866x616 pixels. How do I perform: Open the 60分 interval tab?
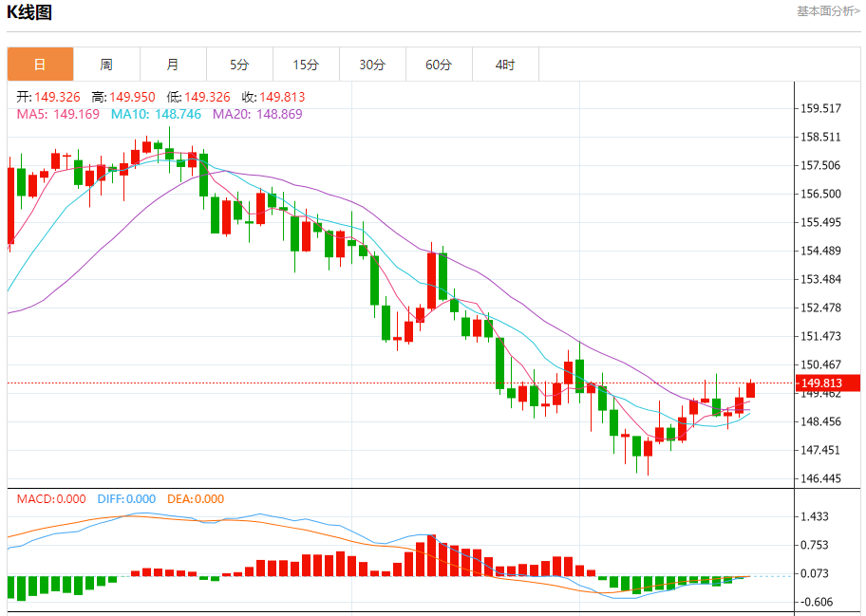439,65
